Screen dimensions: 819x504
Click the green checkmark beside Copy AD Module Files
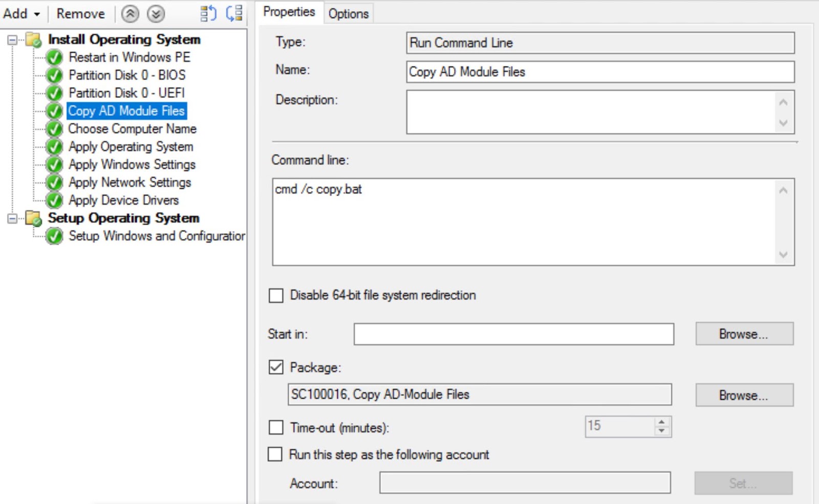[x=54, y=111]
